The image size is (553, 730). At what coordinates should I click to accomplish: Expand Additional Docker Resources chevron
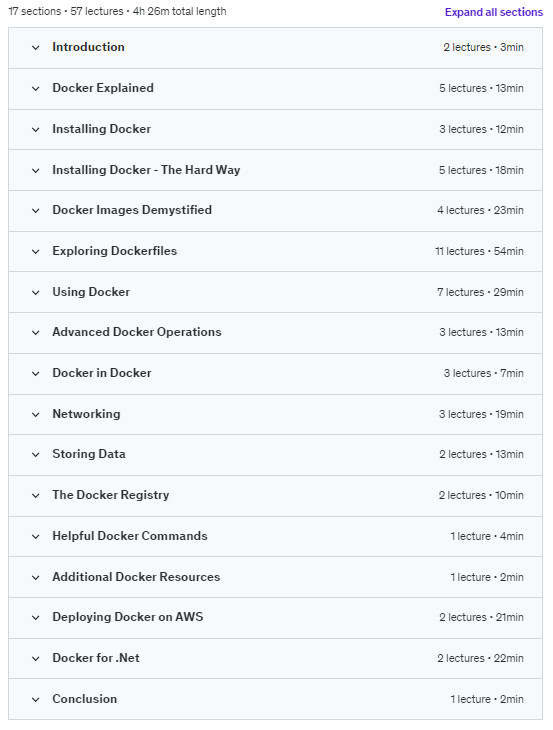(x=35, y=577)
